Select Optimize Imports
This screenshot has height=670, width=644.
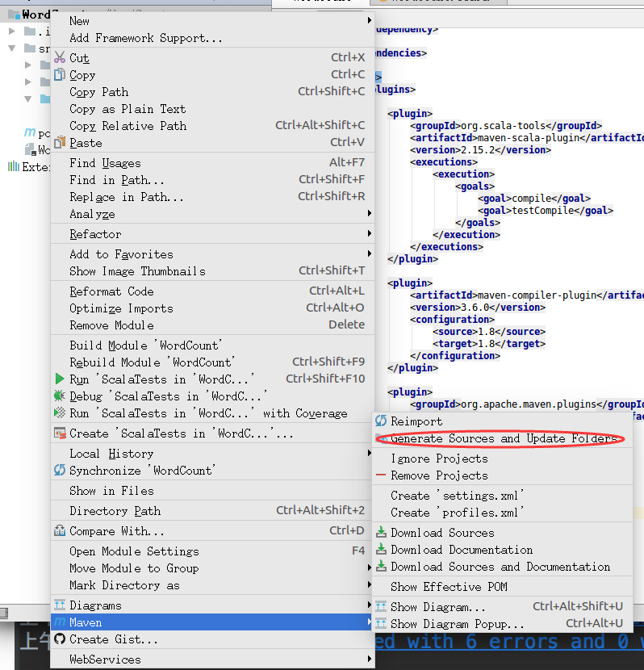[212, 308]
